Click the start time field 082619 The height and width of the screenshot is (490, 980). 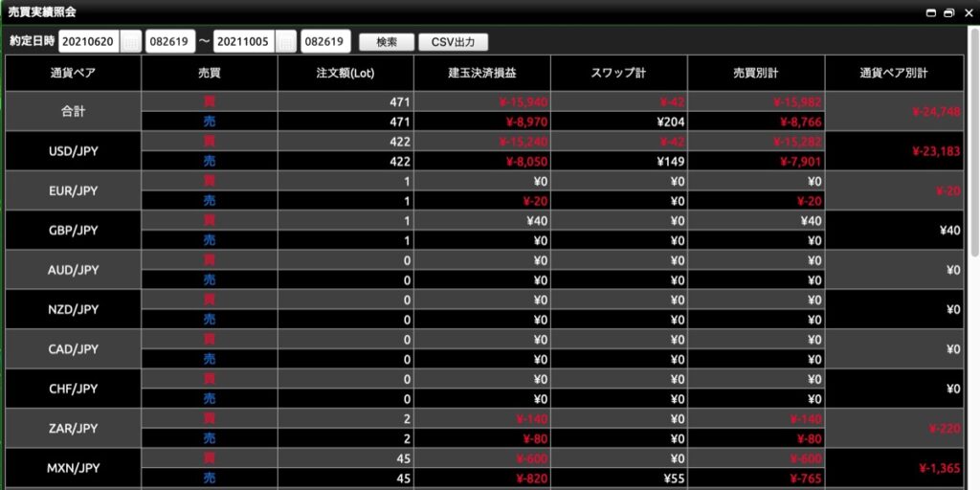(x=170, y=42)
